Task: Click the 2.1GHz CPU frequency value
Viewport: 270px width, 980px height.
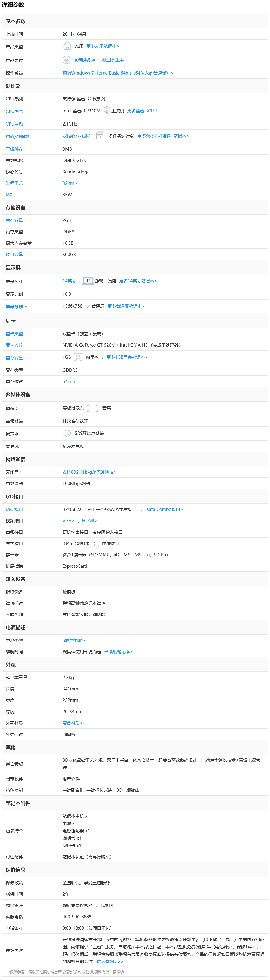Action: click(70, 124)
